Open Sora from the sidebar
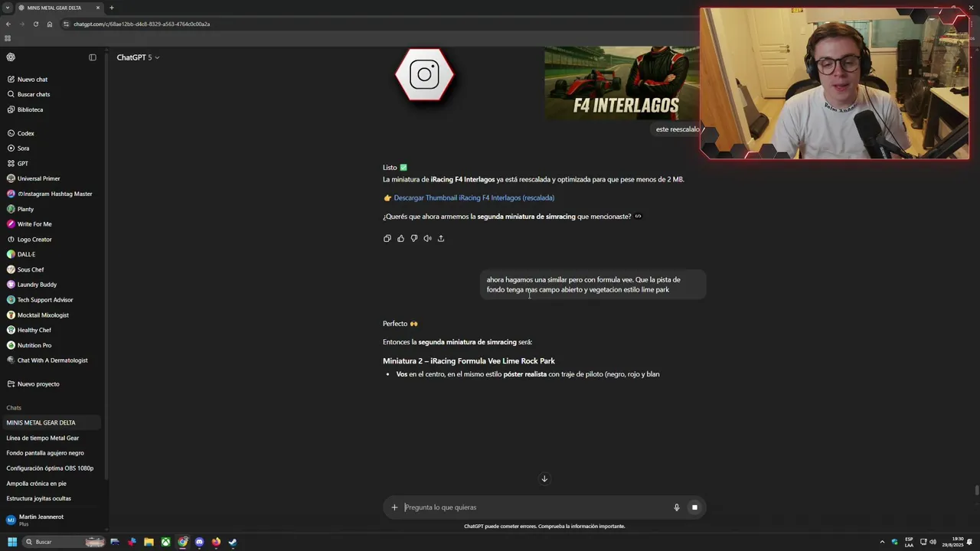This screenshot has height=551, width=980. 23,148
